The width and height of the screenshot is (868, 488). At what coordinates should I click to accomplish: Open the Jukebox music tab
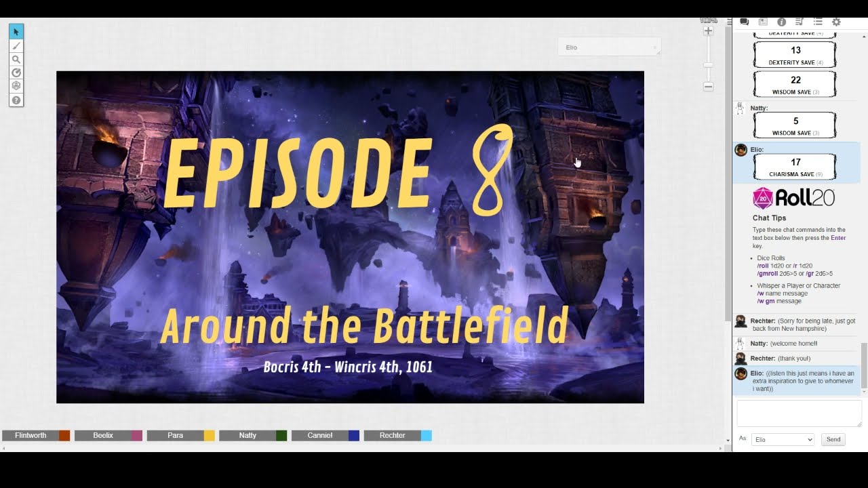click(x=800, y=22)
